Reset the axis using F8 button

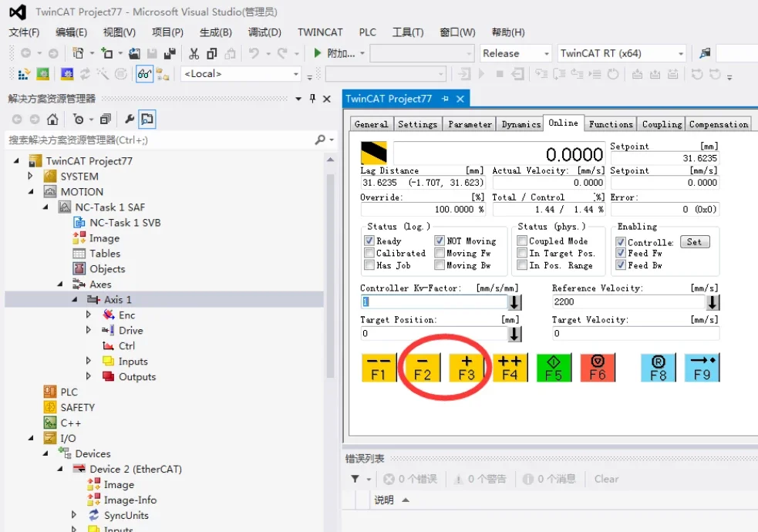coord(658,368)
